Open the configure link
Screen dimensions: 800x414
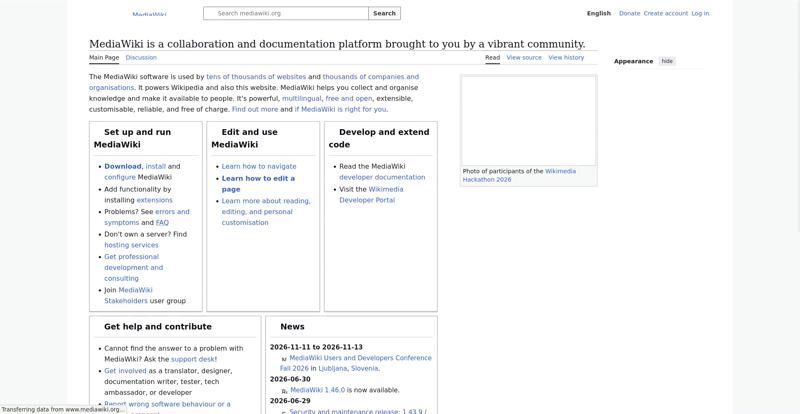[x=120, y=177]
